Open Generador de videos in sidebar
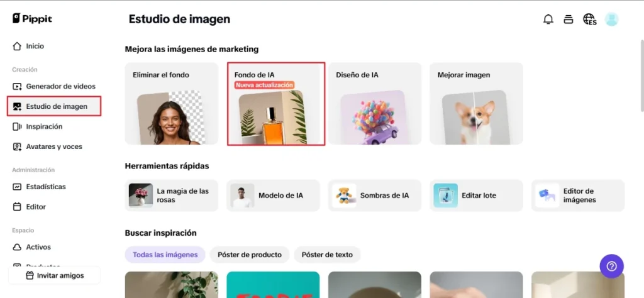The image size is (644, 298). [x=60, y=86]
